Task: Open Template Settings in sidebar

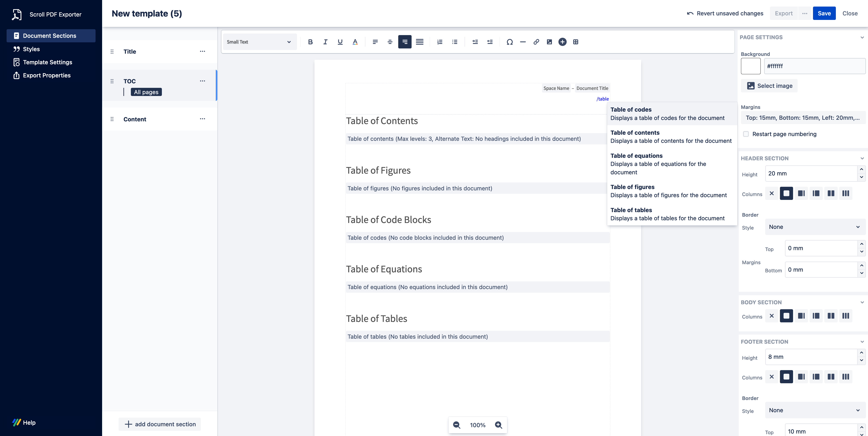Action: pyautogui.click(x=48, y=62)
